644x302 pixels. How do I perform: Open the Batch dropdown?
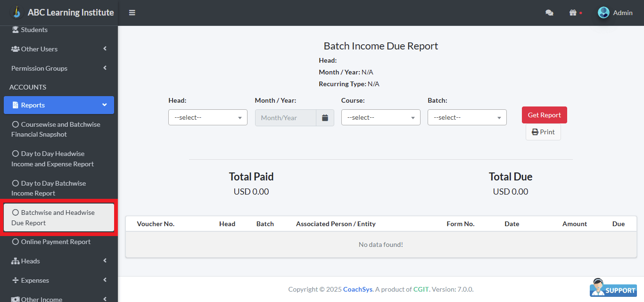tap(467, 117)
